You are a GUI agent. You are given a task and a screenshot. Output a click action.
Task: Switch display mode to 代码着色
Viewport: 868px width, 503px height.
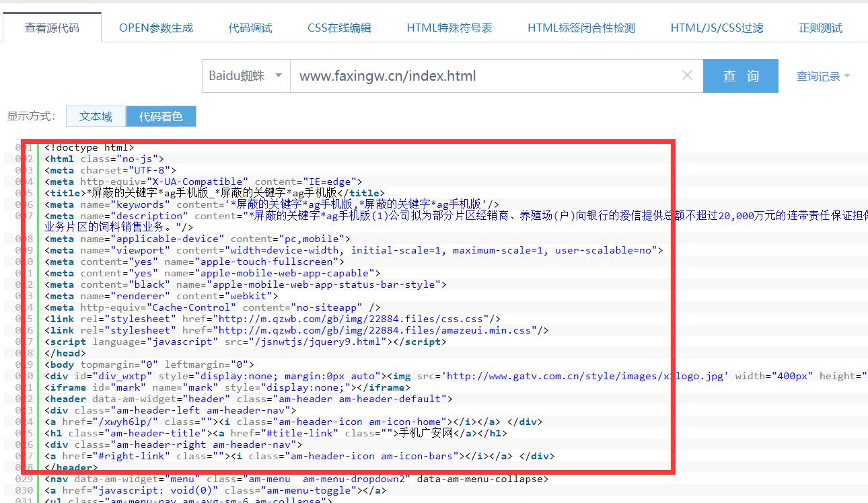pyautogui.click(x=161, y=116)
